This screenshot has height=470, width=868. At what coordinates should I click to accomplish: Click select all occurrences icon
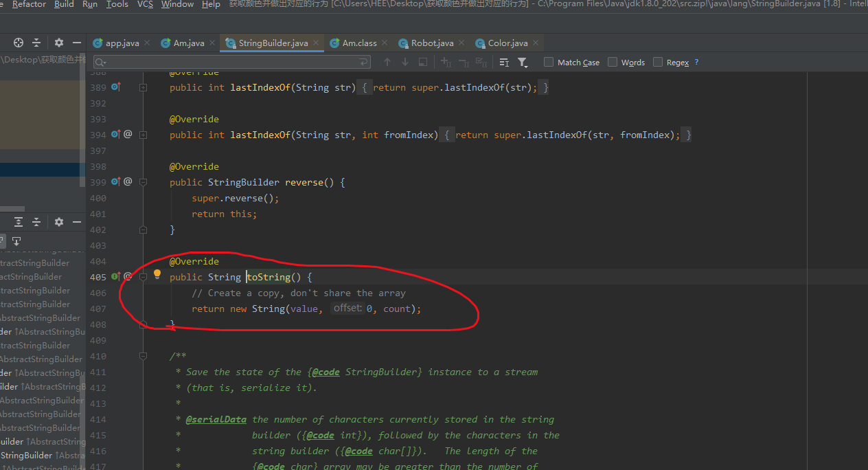[481, 62]
